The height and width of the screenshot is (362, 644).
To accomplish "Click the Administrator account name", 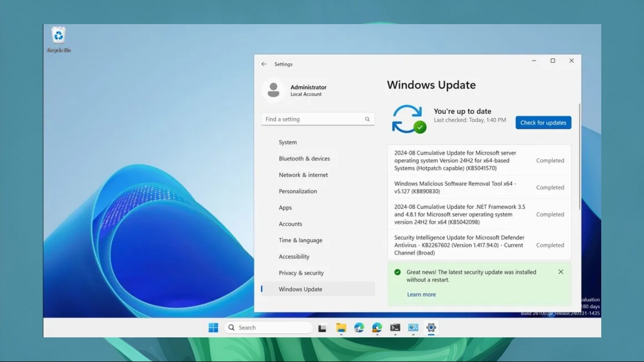I will point(308,87).
